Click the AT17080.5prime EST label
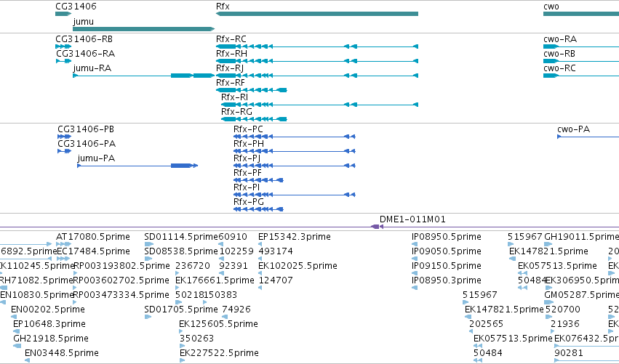The height and width of the screenshot is (364, 619). click(x=93, y=237)
